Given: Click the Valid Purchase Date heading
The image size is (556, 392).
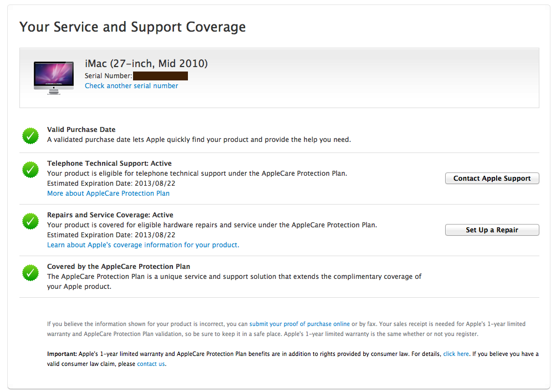Looking at the screenshot, I should pos(81,130).
